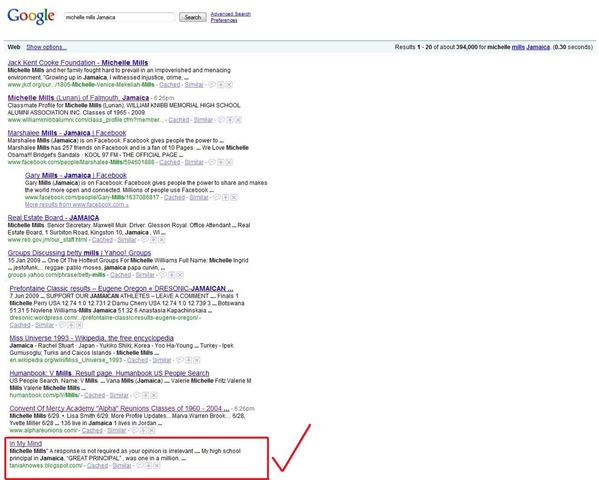Remove the Gary Mills Facebook result
This screenshot has width=599, height=480.
(x=234, y=198)
